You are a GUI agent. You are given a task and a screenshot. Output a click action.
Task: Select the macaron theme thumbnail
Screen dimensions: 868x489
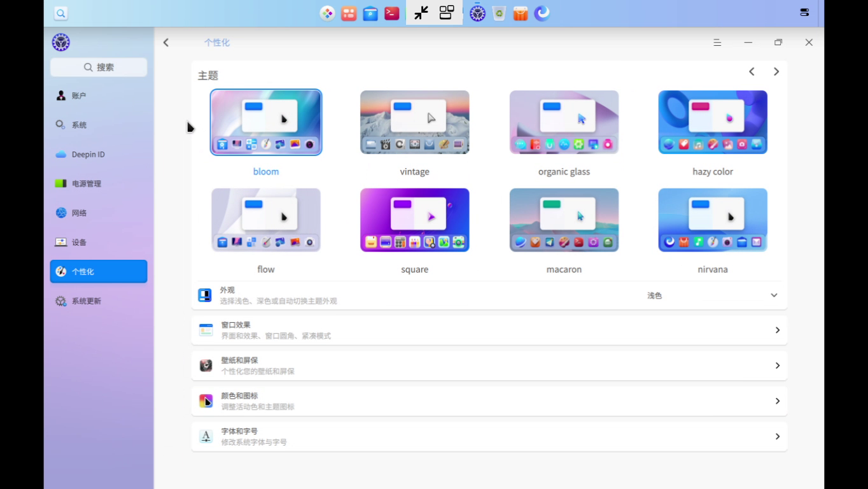pos(563,219)
